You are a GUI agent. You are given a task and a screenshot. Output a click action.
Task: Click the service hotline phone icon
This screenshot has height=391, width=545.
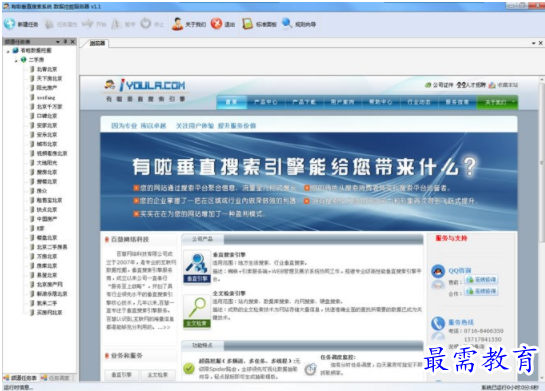pos(438,323)
